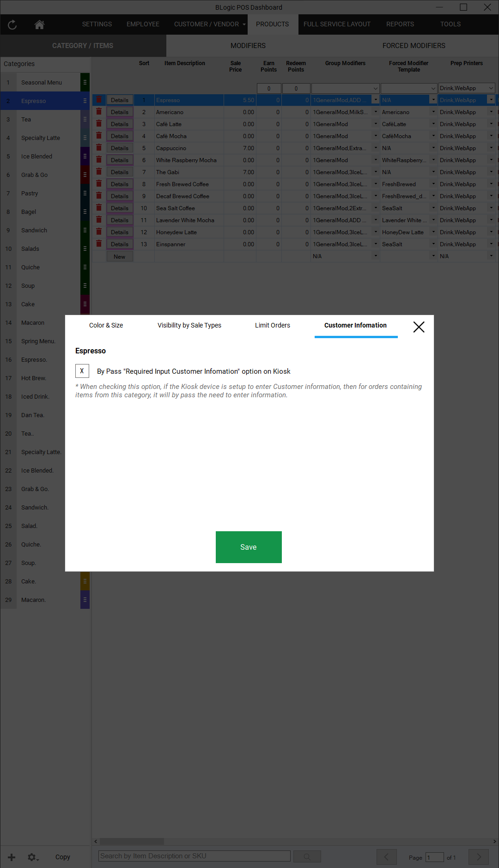This screenshot has width=499, height=868.
Task: Delete The Gabi item row
Action: point(99,172)
